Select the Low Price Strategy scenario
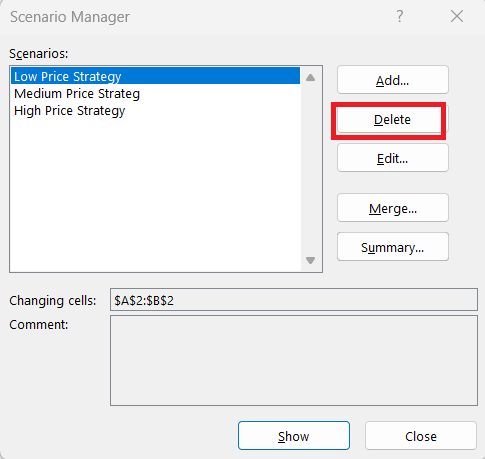 pos(156,76)
